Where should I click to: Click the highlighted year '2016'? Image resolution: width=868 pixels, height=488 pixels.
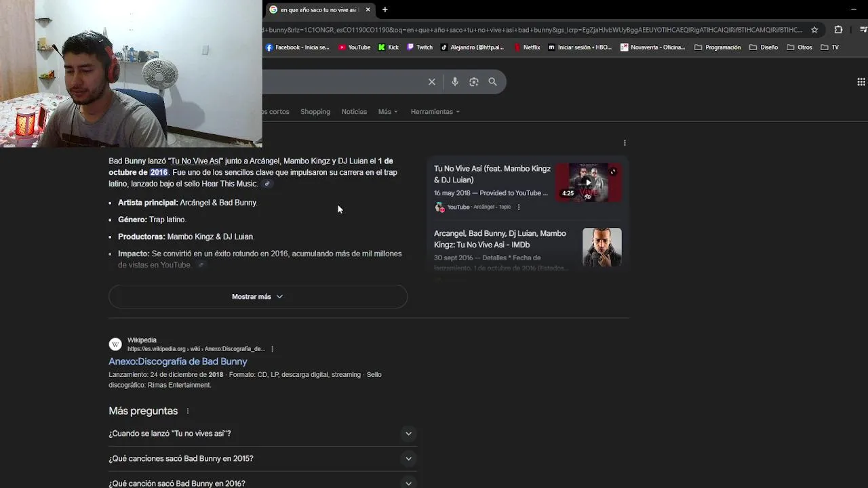pos(159,172)
